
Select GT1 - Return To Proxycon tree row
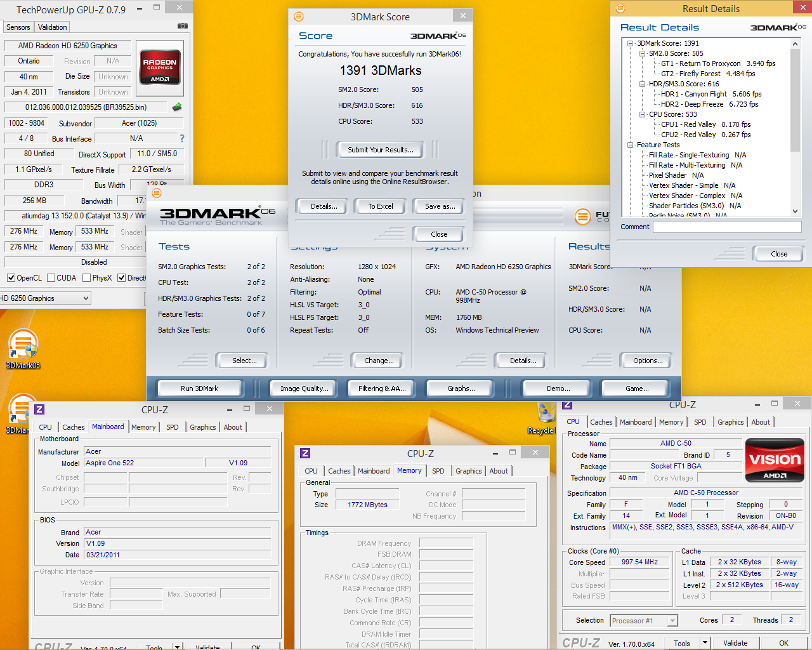tap(718, 63)
